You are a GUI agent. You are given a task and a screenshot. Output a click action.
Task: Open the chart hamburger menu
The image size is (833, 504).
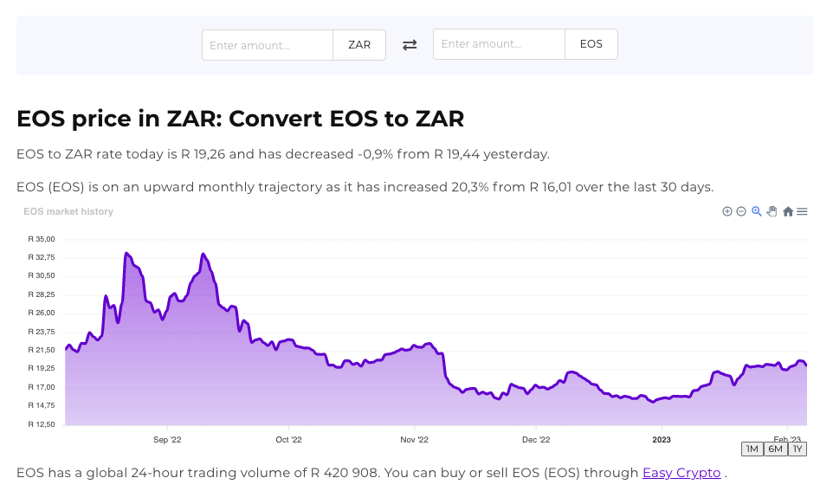coord(803,211)
